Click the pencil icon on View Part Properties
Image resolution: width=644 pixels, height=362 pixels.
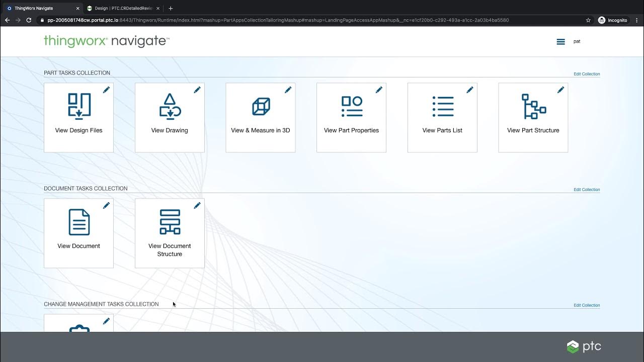(379, 90)
